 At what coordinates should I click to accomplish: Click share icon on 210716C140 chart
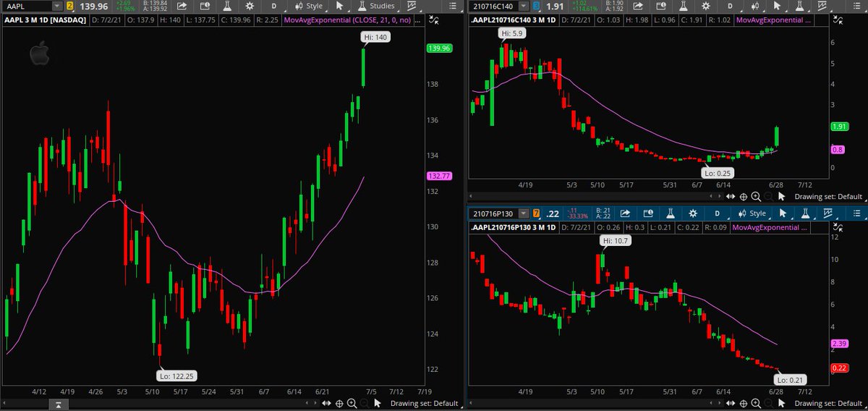pos(638,6)
